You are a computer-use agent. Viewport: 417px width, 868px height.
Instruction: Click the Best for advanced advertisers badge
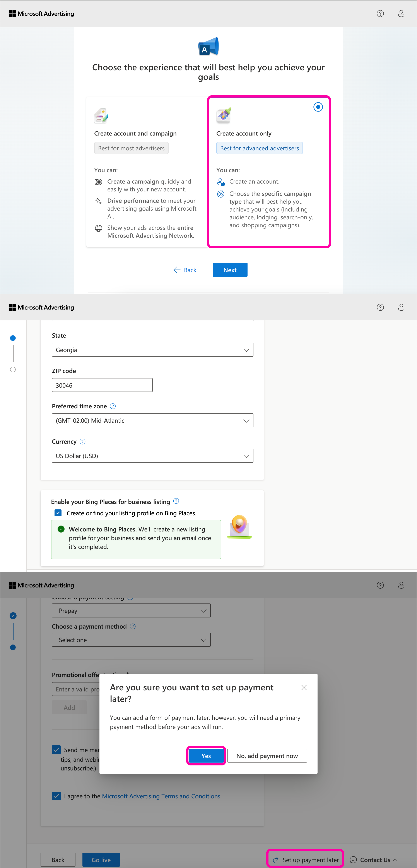(259, 148)
